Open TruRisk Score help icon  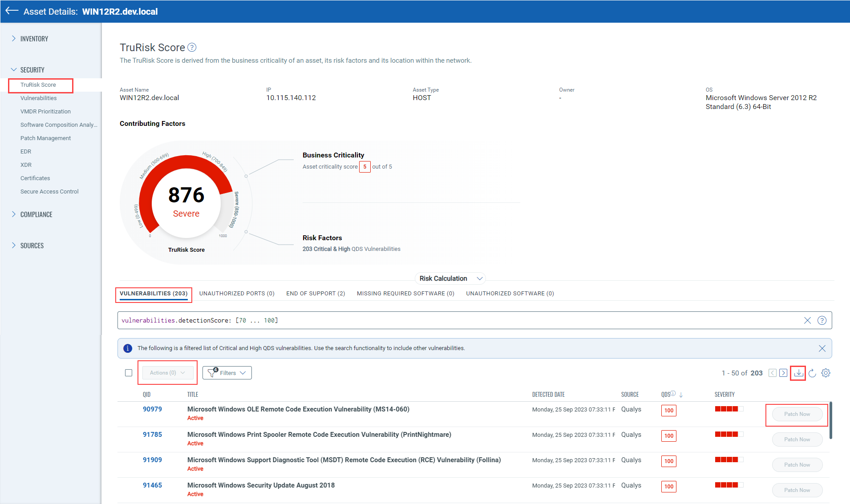[192, 47]
